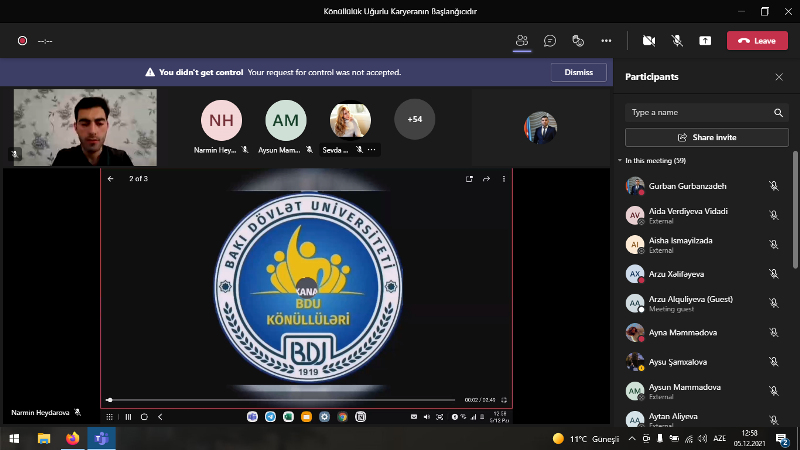The width and height of the screenshot is (800, 450).
Task: Click the video progress slider in shared screen
Action: (281, 400)
